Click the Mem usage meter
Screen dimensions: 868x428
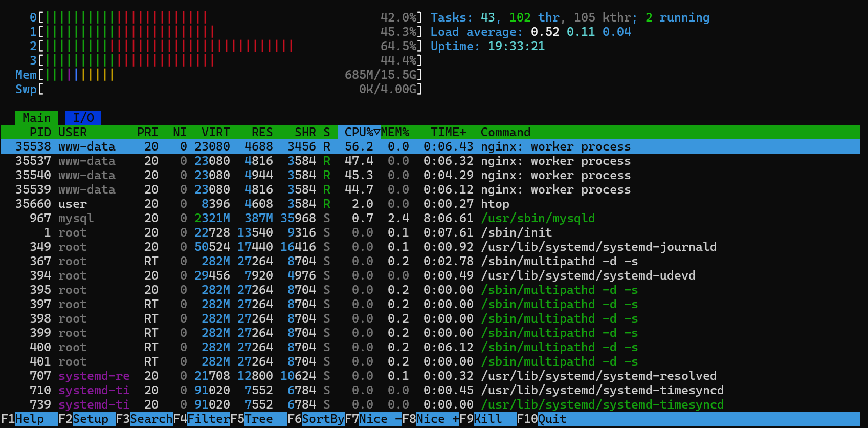[219, 75]
